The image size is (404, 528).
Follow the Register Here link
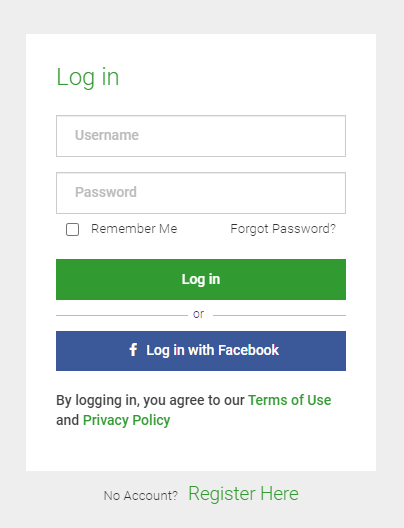tap(243, 494)
